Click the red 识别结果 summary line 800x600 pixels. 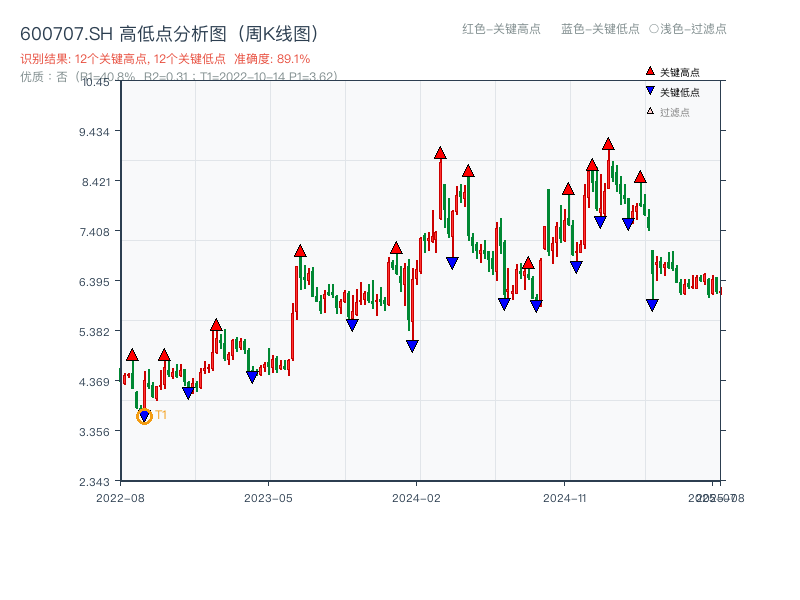pyautogui.click(x=165, y=59)
